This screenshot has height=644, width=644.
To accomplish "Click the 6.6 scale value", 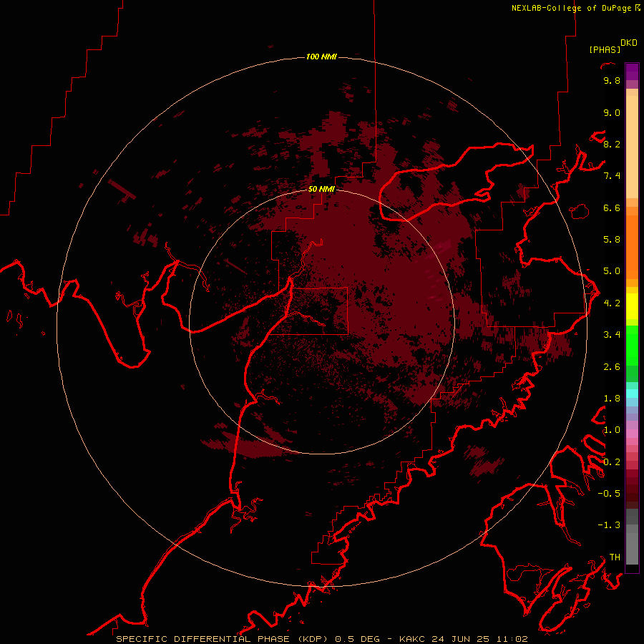I will pos(612,208).
